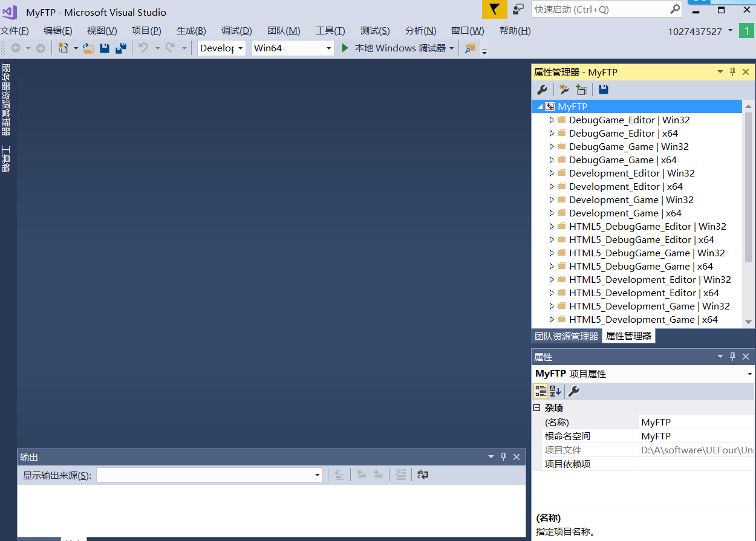Click the redo arrow icon
756x541 pixels.
click(170, 48)
